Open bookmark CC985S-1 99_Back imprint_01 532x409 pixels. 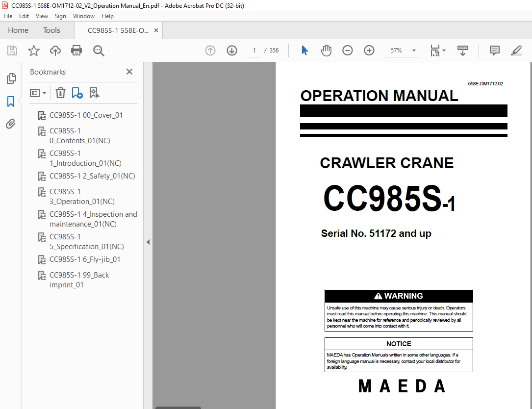point(79,280)
